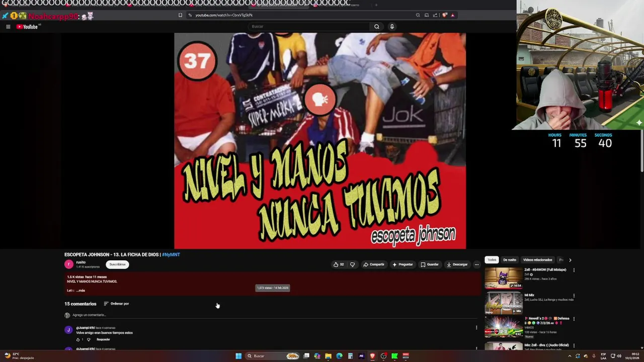This screenshot has height=362, width=644.
Task: Click the video title ESCOPETA JOHNSON - 13. LA FICHA DE DIOS
Action: pyautogui.click(x=112, y=255)
